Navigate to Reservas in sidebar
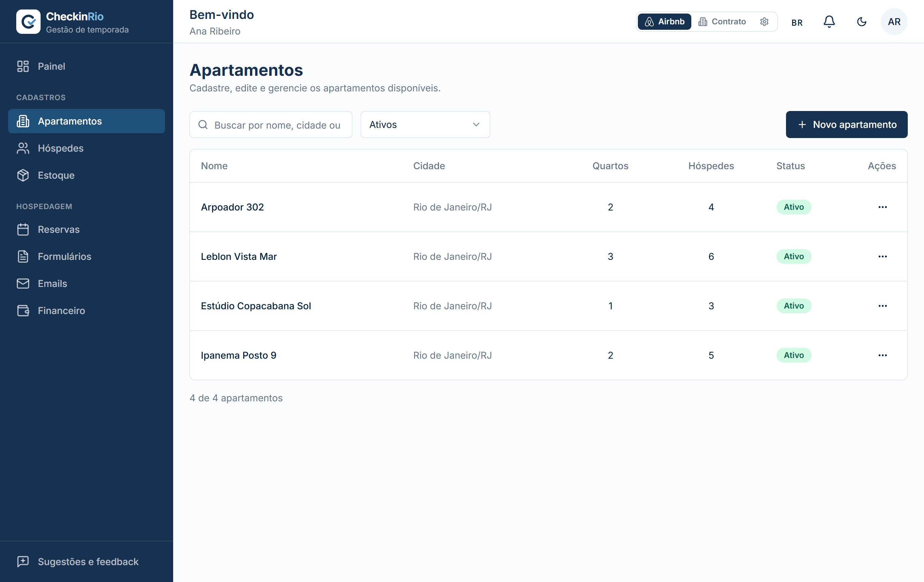The height and width of the screenshot is (582, 924). tap(86, 229)
